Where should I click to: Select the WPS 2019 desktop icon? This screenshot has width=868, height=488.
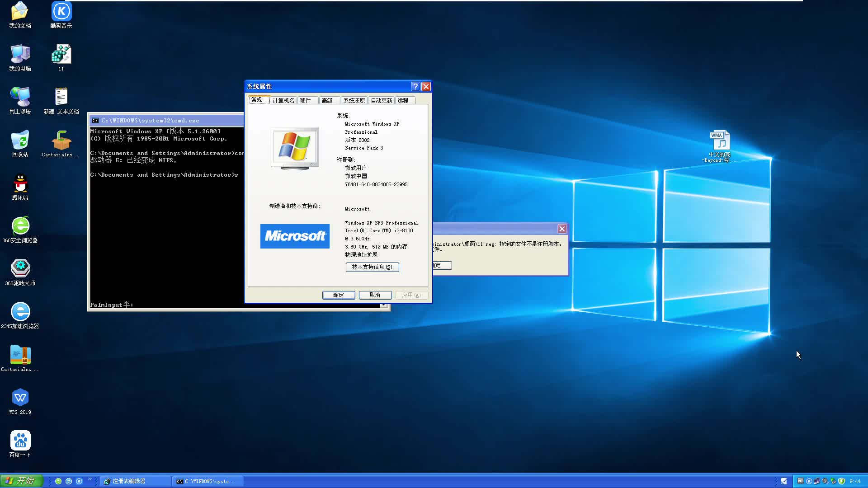(20, 399)
